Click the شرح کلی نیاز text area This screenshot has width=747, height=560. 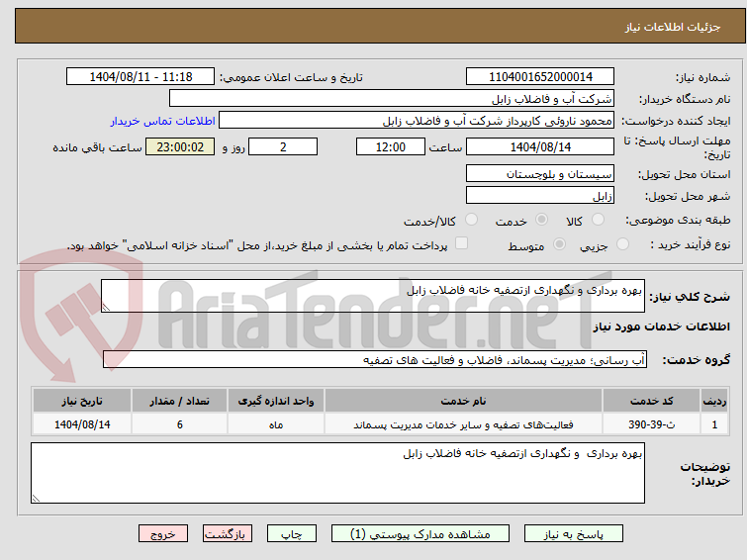(x=373, y=296)
